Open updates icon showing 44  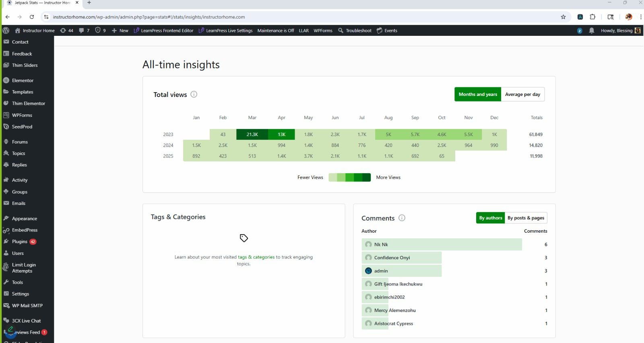tap(66, 31)
